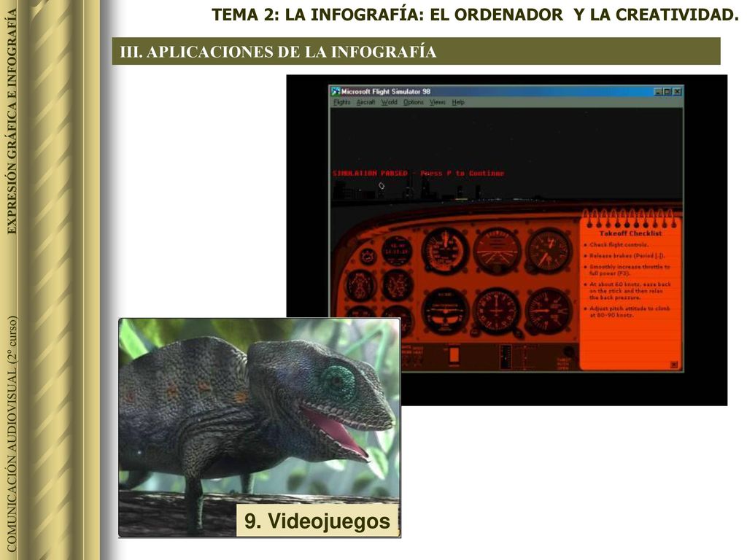Click 'Check flight controls.' checklist item
Image resolution: width=747 pixels, height=560 pixels.
point(619,245)
